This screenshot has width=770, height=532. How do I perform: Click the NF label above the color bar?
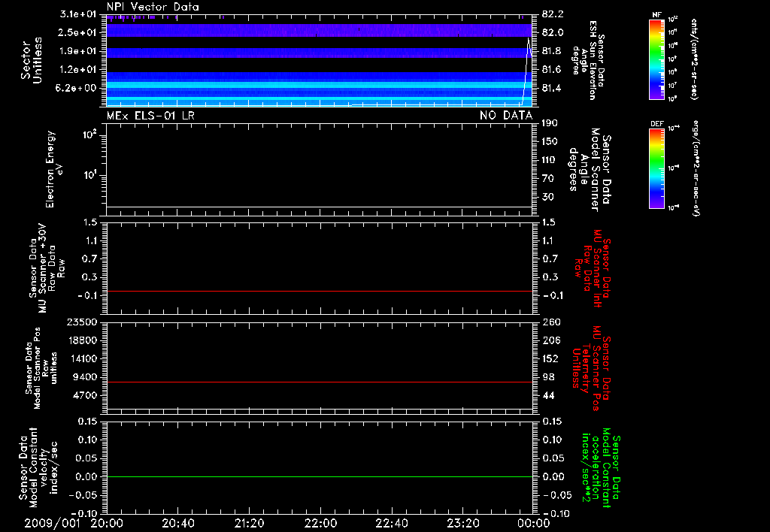click(x=657, y=15)
